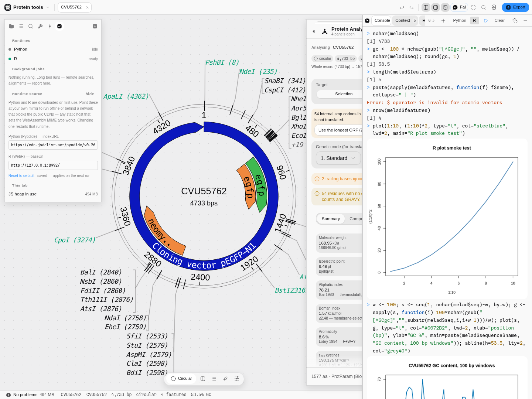Toggle the console panel button in top toolbar
The image size is (532, 399).
tap(445, 7)
